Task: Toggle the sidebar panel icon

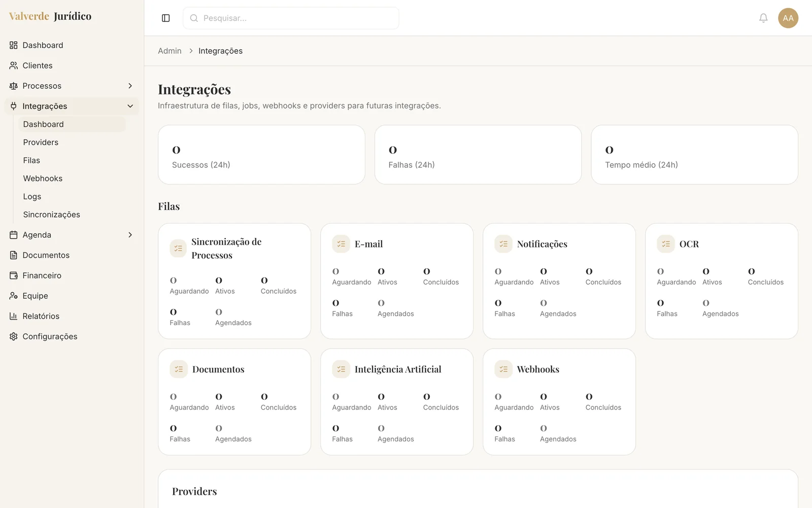Action: [165, 18]
